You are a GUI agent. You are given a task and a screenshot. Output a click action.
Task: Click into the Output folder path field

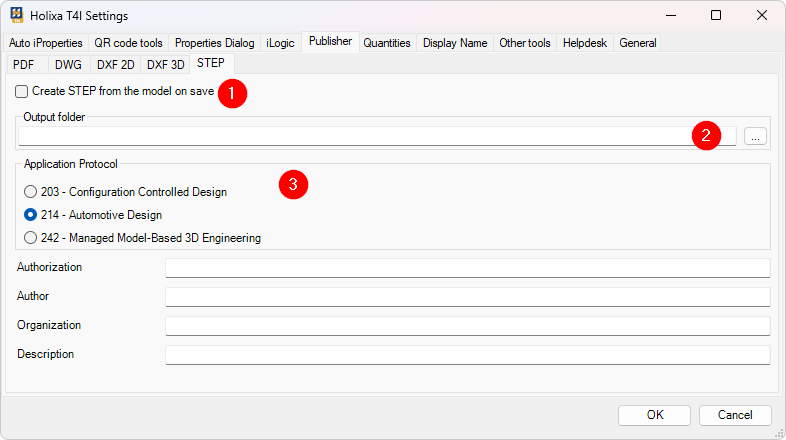(350, 136)
